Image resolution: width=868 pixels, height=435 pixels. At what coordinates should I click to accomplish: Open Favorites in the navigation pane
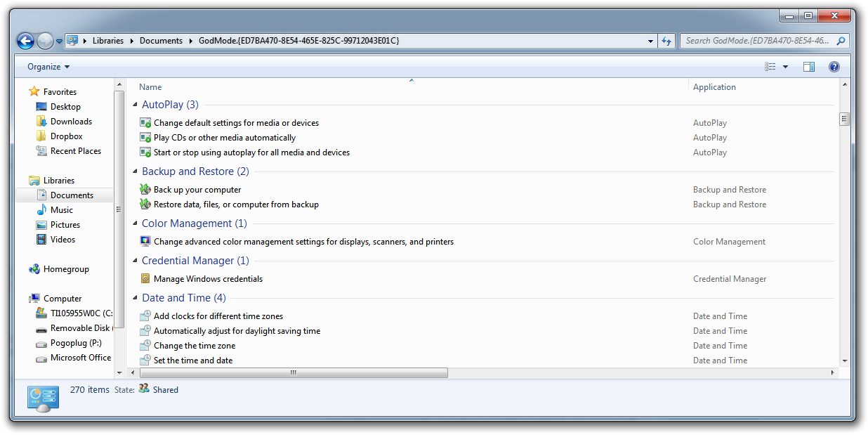(x=60, y=92)
